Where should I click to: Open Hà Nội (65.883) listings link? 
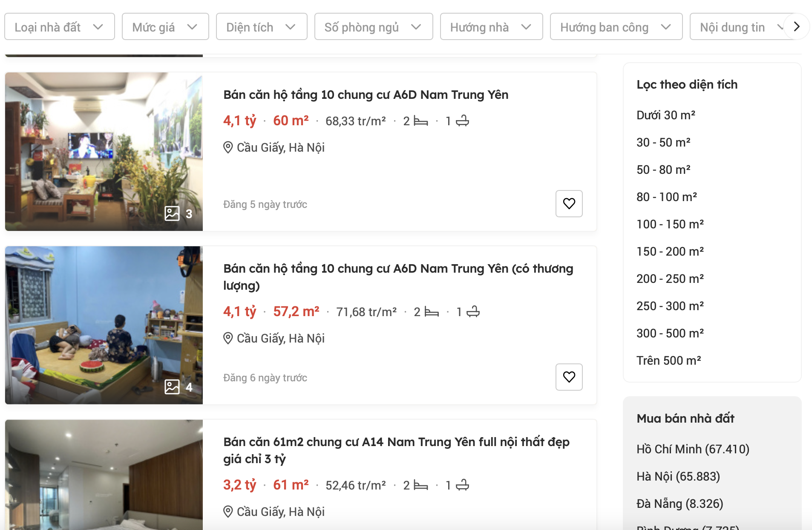pyautogui.click(x=678, y=476)
